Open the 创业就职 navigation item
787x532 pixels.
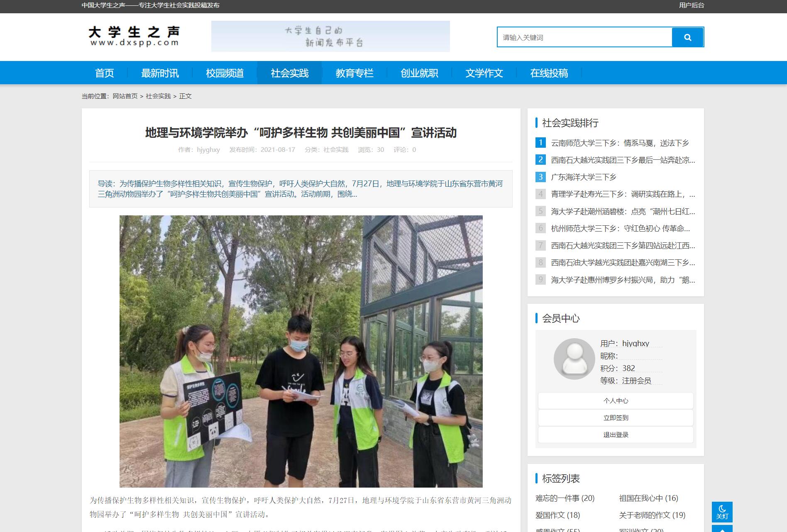tap(419, 73)
